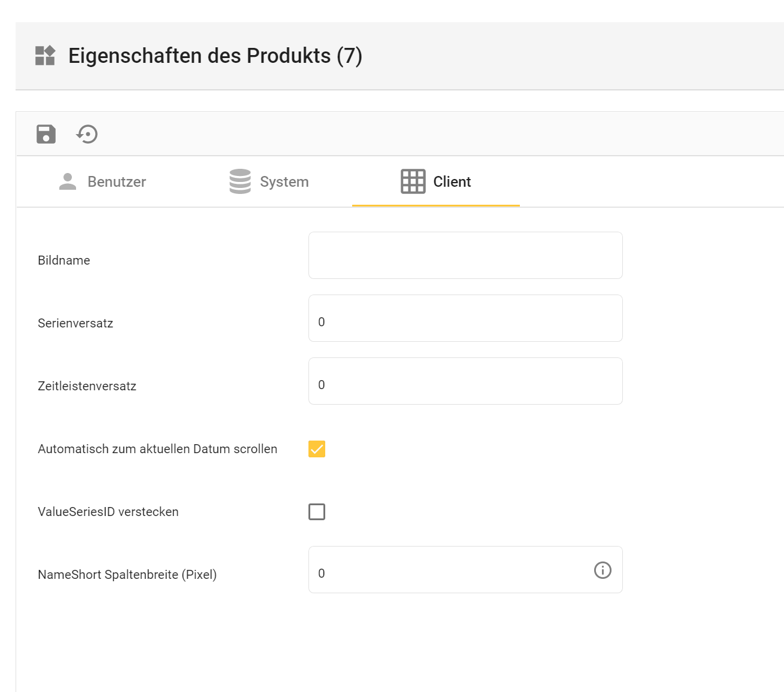The width and height of the screenshot is (784, 692).
Task: Click the product icon beside the page title
Action: pyautogui.click(x=44, y=56)
